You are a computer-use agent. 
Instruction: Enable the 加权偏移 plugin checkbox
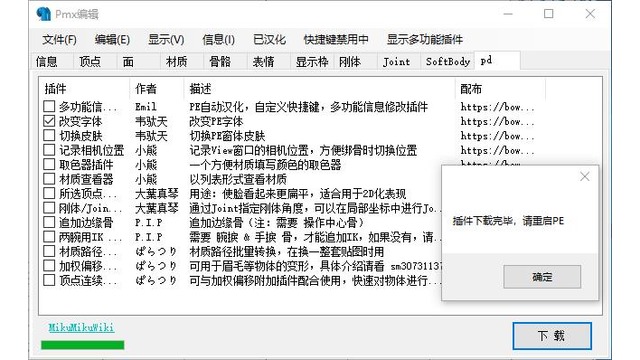(x=49, y=266)
